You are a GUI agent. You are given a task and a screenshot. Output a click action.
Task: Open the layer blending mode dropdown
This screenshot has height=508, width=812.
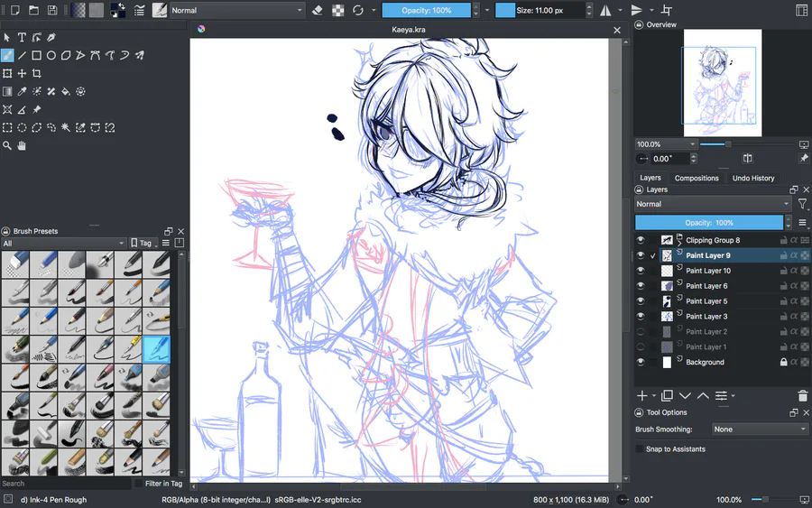(713, 204)
